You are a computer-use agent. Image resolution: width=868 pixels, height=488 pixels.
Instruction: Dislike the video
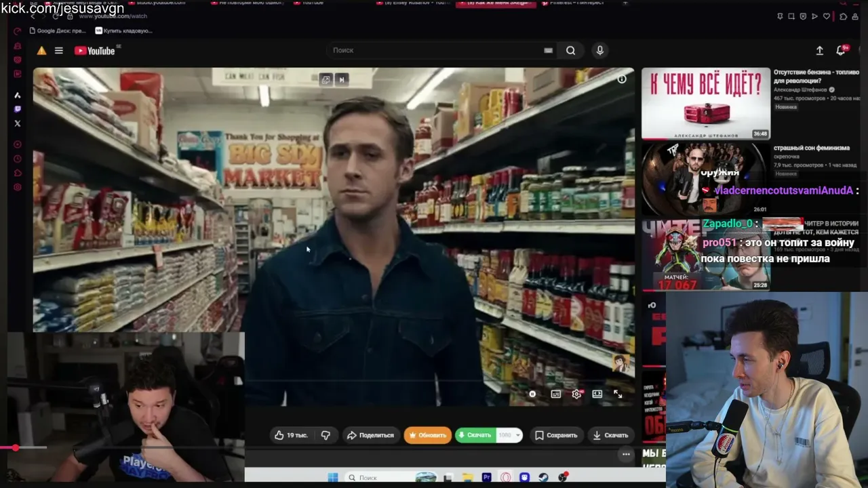[325, 435]
